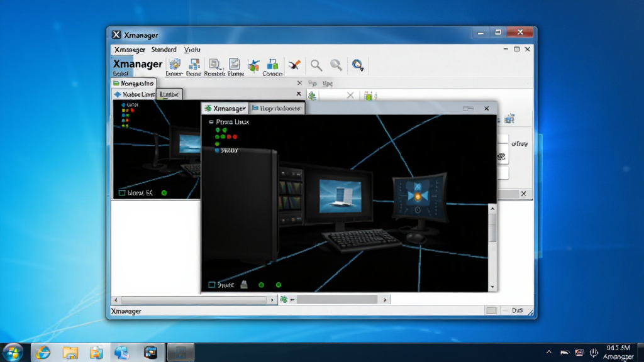Image resolution: width=644 pixels, height=362 pixels.
Task: Open the Xmanager menu in the menu bar
Action: tap(130, 50)
